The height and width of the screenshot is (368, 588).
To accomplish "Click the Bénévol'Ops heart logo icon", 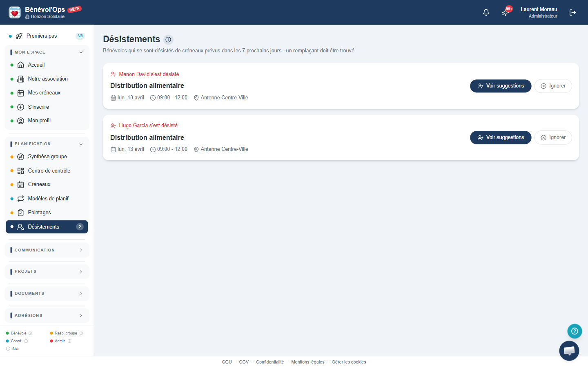I will (x=15, y=12).
